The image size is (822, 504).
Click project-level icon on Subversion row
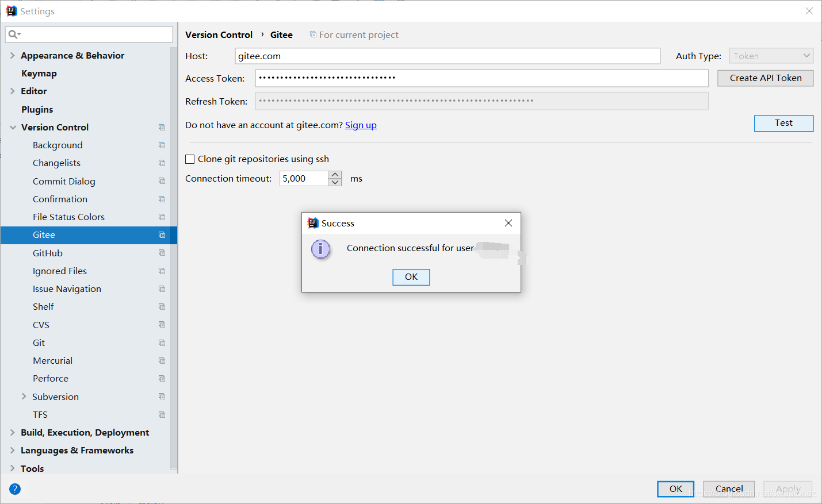tap(162, 397)
